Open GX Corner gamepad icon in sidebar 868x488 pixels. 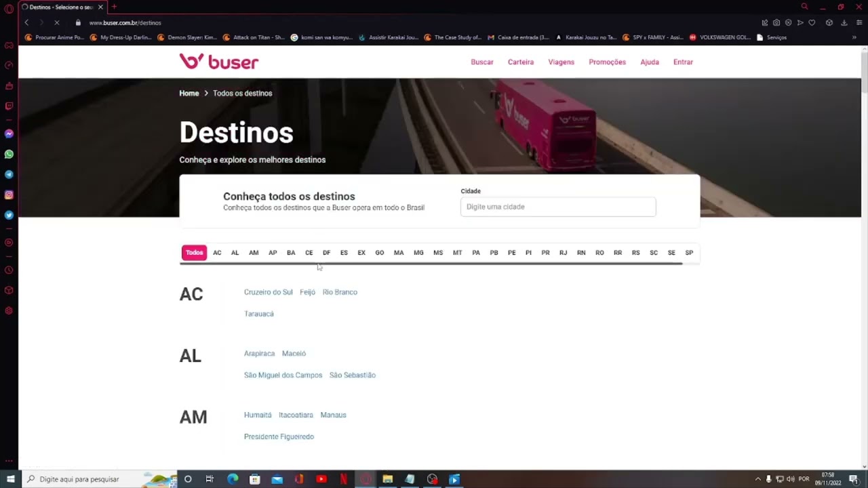pos(9,45)
